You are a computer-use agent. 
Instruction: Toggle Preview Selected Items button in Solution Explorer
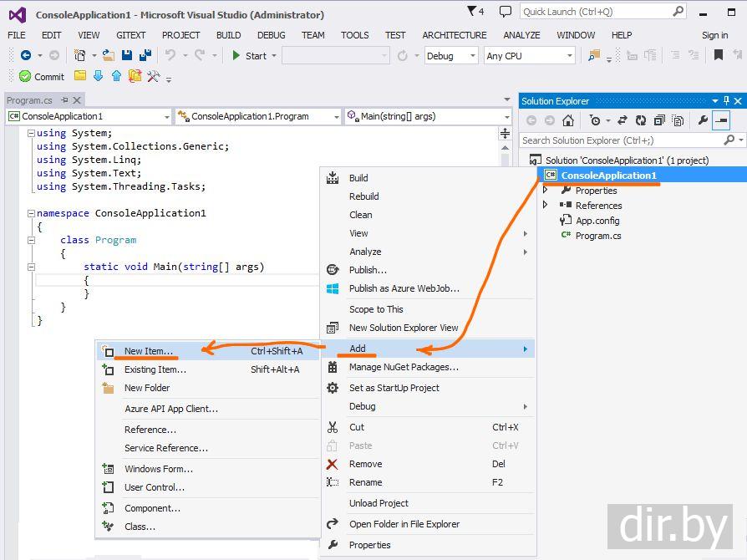tap(720, 120)
